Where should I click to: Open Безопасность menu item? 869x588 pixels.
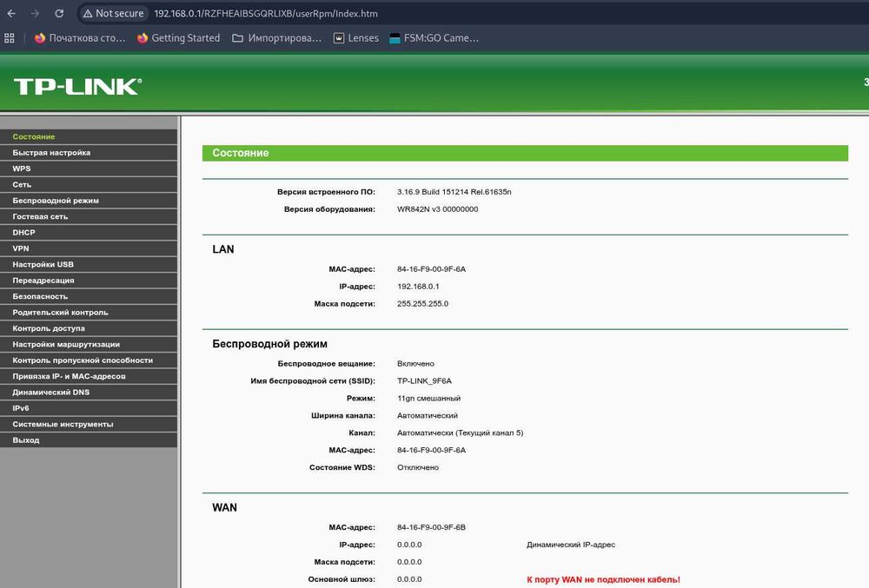pyautogui.click(x=89, y=297)
